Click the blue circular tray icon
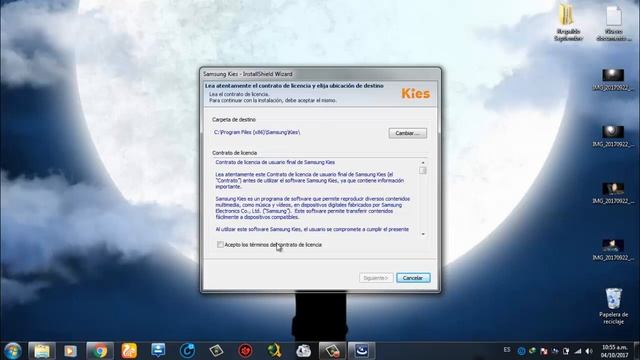Image resolution: width=640 pixels, height=360 pixels. pos(521,351)
